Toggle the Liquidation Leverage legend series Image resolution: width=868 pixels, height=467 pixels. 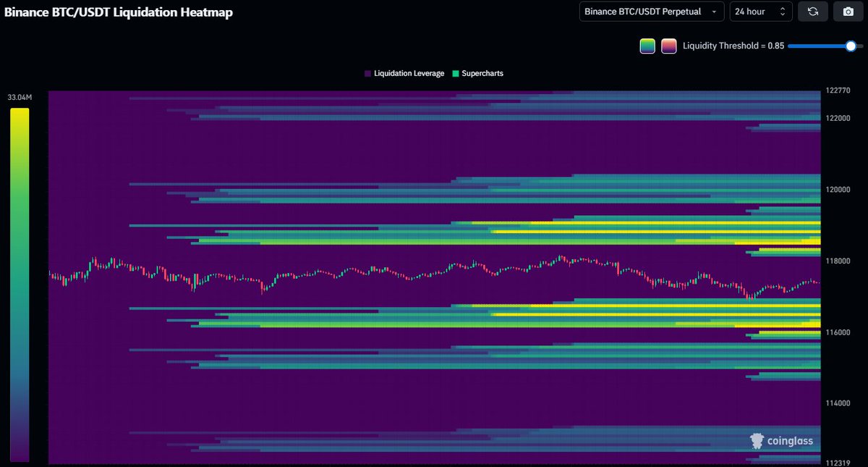click(x=405, y=74)
